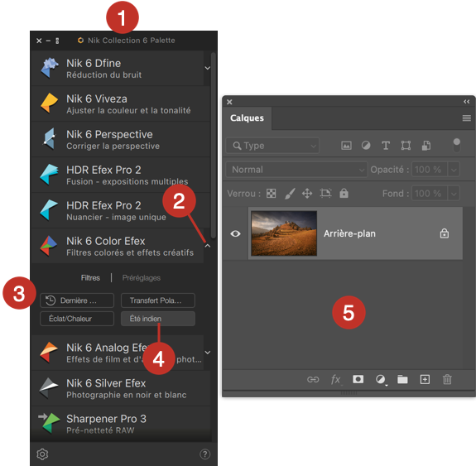
Task: Open Calques panel hamburger menu
Action: (x=467, y=118)
